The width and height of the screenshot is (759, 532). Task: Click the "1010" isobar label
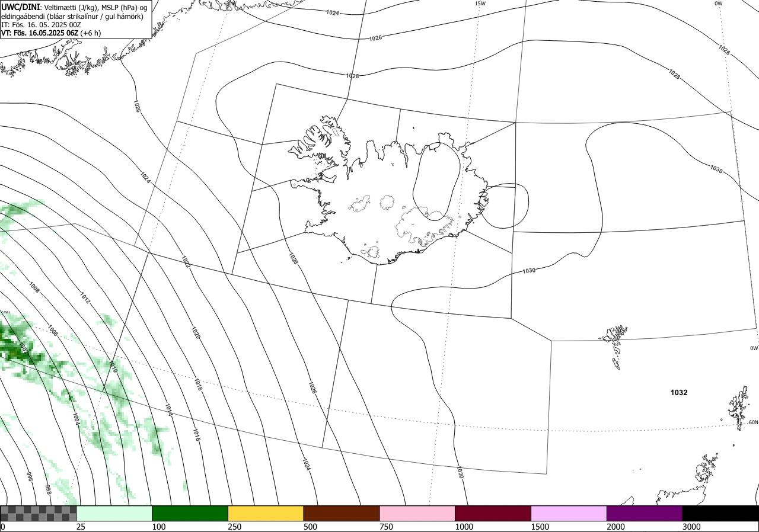tap(113, 367)
